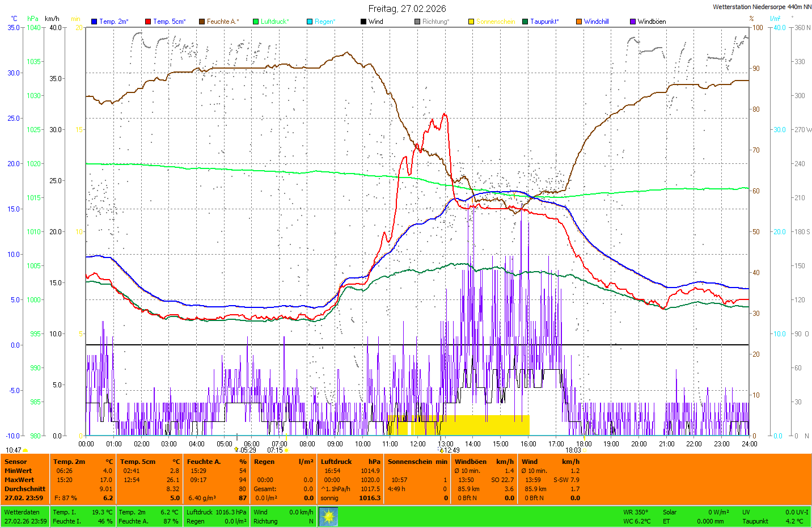
Task: Click the Wetterstation Niedersorpe 440m NN label
Action: pos(762,7)
